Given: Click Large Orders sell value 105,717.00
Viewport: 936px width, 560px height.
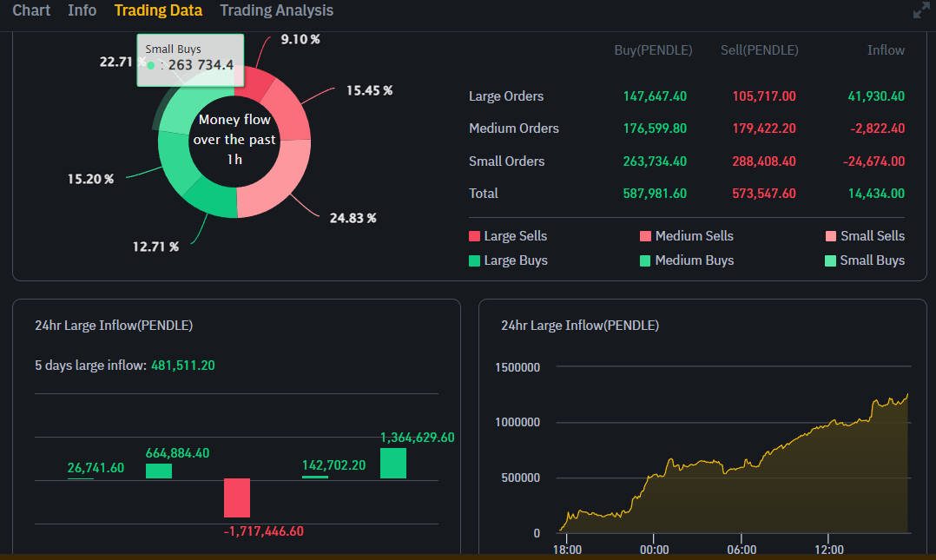Looking at the screenshot, I should (764, 96).
